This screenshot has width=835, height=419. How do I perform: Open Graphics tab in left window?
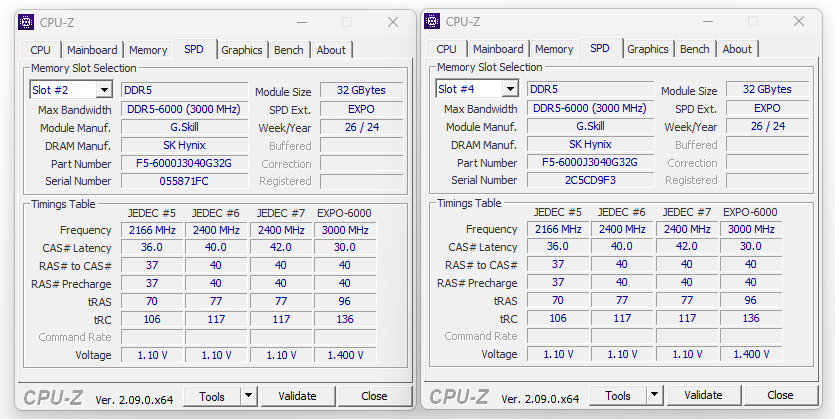pyautogui.click(x=242, y=50)
